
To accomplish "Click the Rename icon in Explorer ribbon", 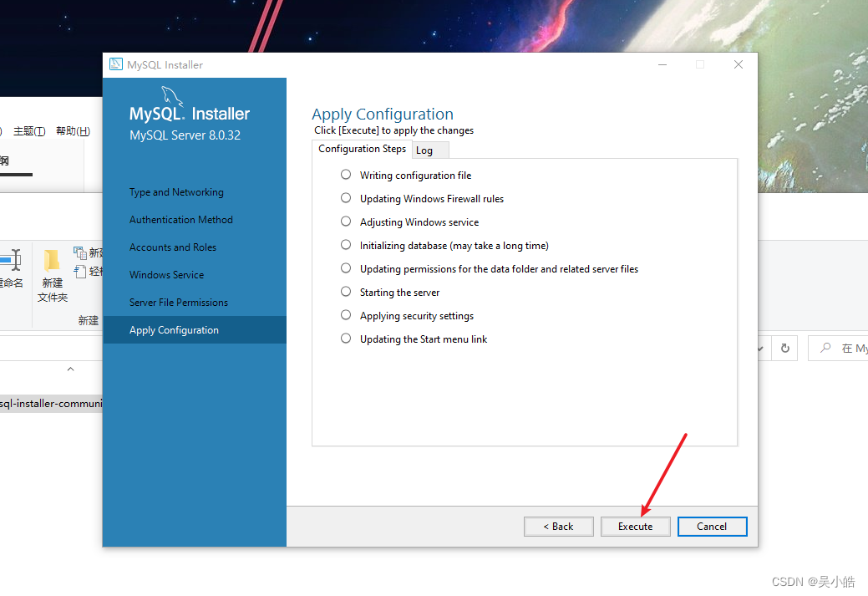I will [11, 260].
